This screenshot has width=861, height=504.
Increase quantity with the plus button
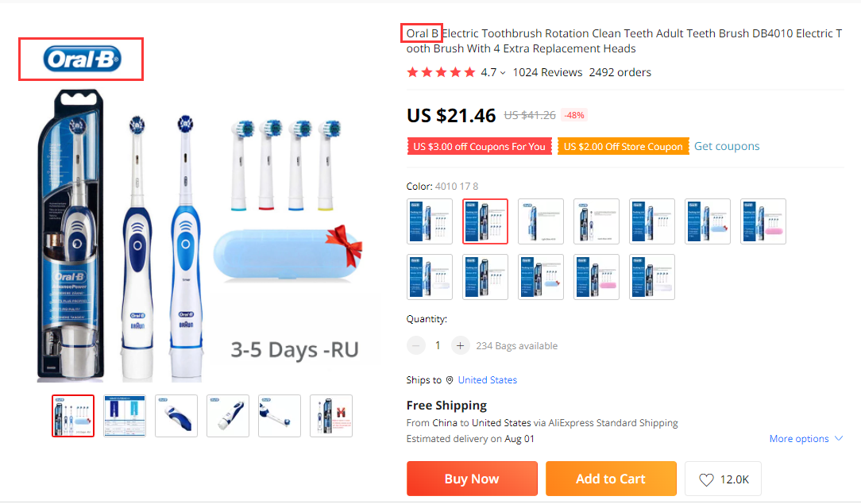coord(460,345)
